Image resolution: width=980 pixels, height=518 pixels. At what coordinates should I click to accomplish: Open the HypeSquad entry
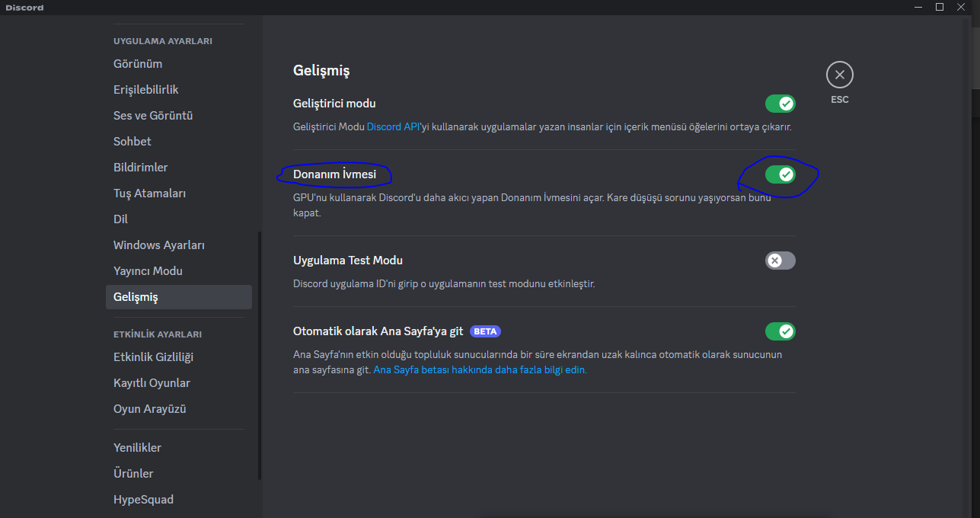click(178, 500)
